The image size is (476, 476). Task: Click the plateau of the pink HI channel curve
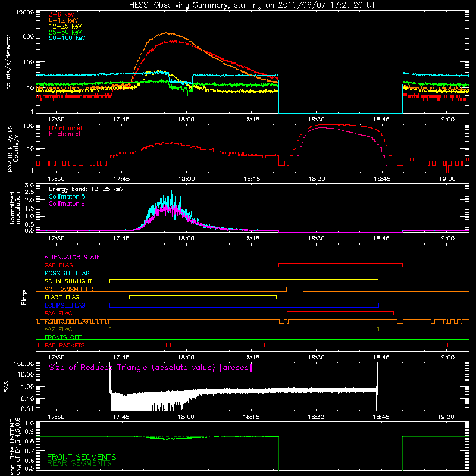pos(322,128)
